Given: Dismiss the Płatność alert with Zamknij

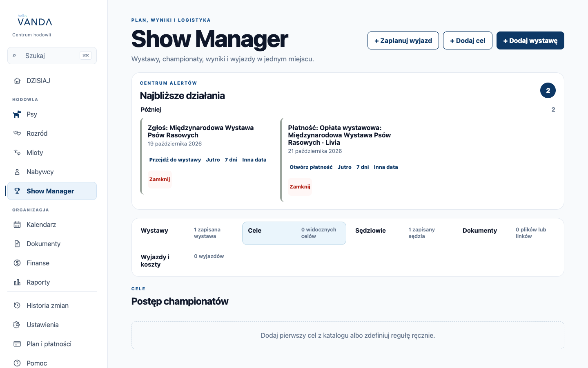Looking at the screenshot, I should [x=300, y=187].
